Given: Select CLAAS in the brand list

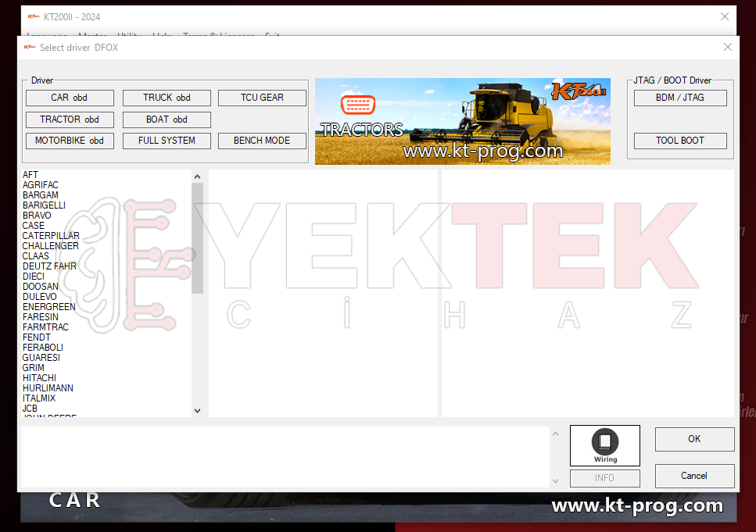Looking at the screenshot, I should click(36, 256).
